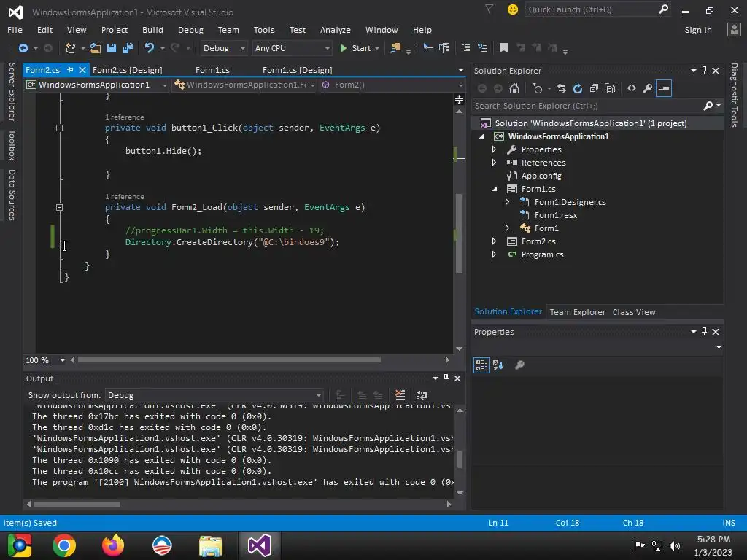Switch to the Team Explorer tab
The image size is (747, 560).
coord(578,312)
